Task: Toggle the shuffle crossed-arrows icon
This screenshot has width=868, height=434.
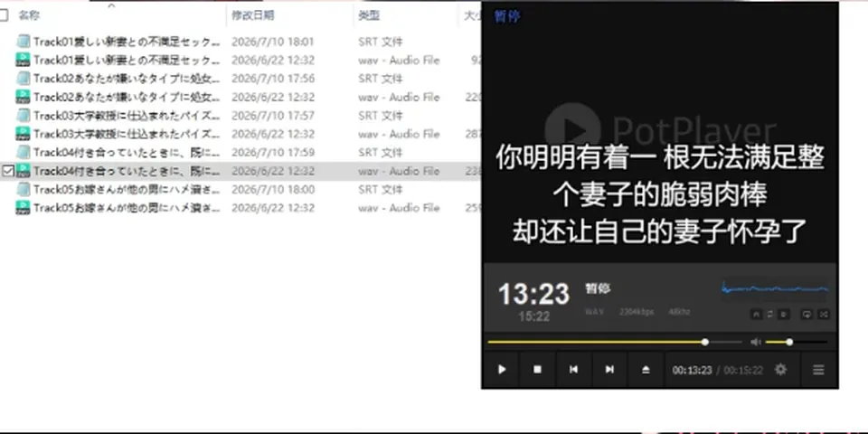Action: coord(823,314)
